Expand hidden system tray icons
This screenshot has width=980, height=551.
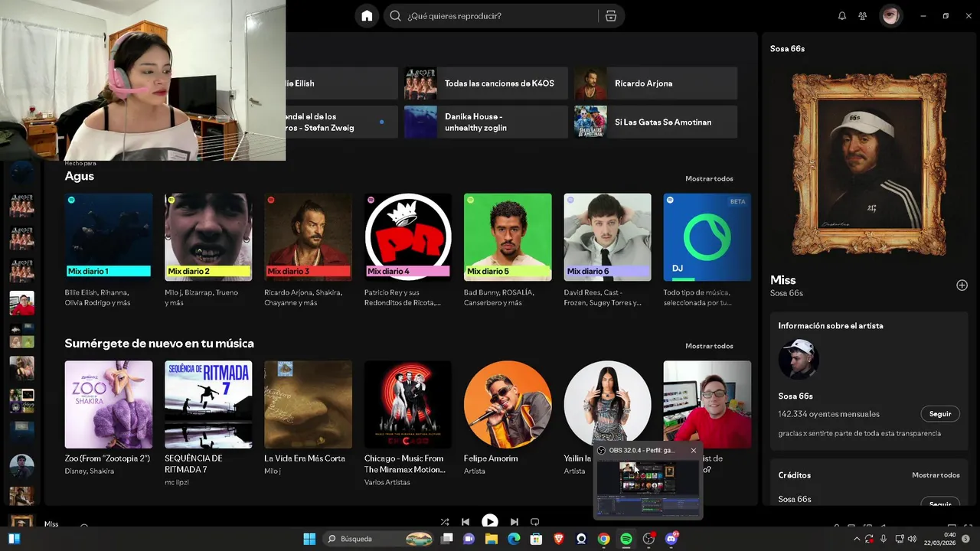click(857, 539)
